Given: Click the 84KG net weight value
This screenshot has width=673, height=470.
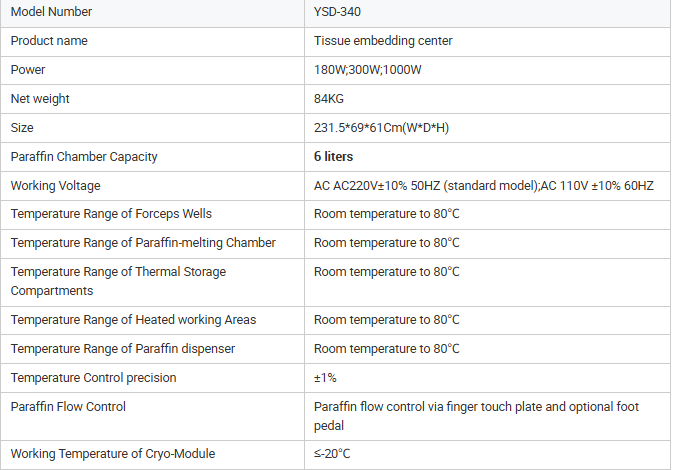Looking at the screenshot, I should [329, 99].
